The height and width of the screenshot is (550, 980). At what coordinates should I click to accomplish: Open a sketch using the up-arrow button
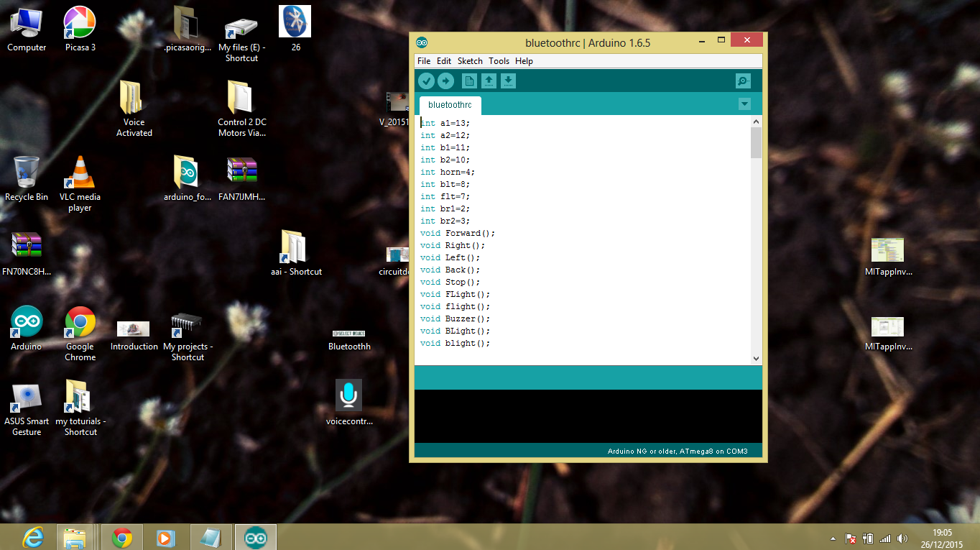click(489, 81)
